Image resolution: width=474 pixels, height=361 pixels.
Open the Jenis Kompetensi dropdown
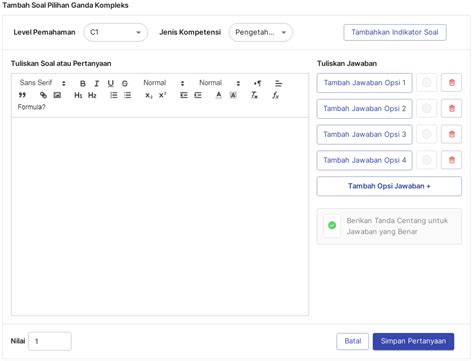tap(261, 32)
